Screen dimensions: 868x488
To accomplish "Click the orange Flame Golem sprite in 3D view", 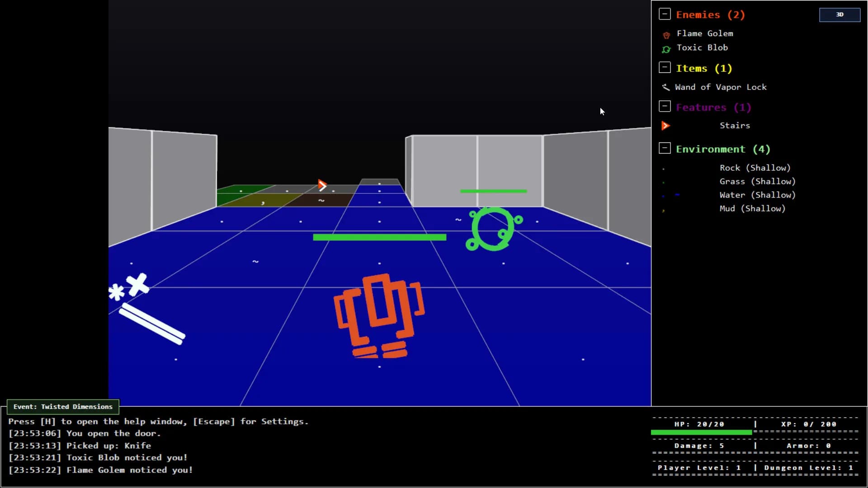I will pos(379,315).
